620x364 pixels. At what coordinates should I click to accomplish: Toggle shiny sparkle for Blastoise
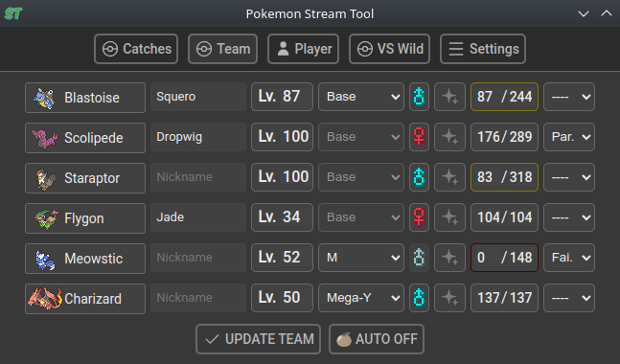(450, 97)
